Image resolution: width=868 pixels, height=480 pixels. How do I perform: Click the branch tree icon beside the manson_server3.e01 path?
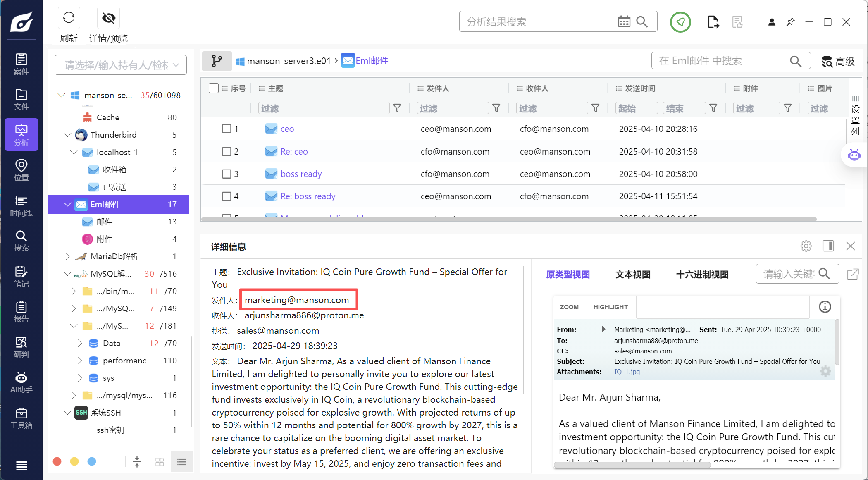tap(217, 61)
